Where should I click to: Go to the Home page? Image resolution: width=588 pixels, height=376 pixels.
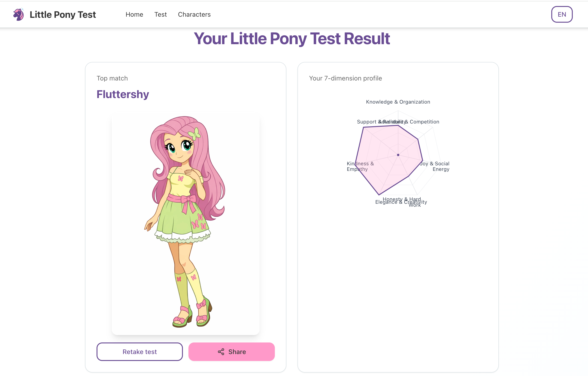point(134,14)
